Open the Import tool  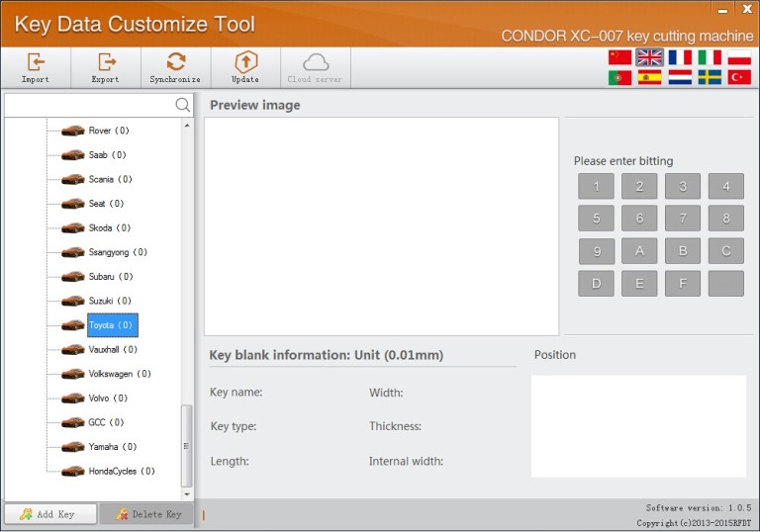[x=36, y=68]
